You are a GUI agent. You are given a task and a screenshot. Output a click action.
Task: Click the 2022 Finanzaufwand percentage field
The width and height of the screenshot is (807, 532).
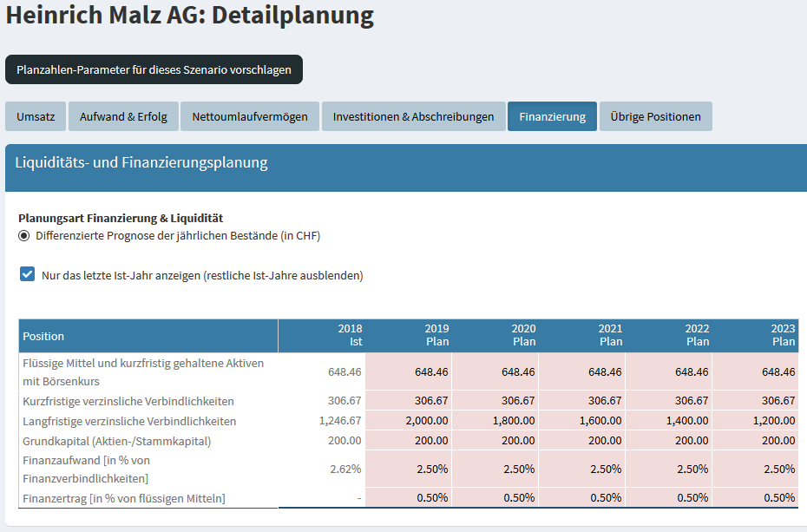coord(669,469)
